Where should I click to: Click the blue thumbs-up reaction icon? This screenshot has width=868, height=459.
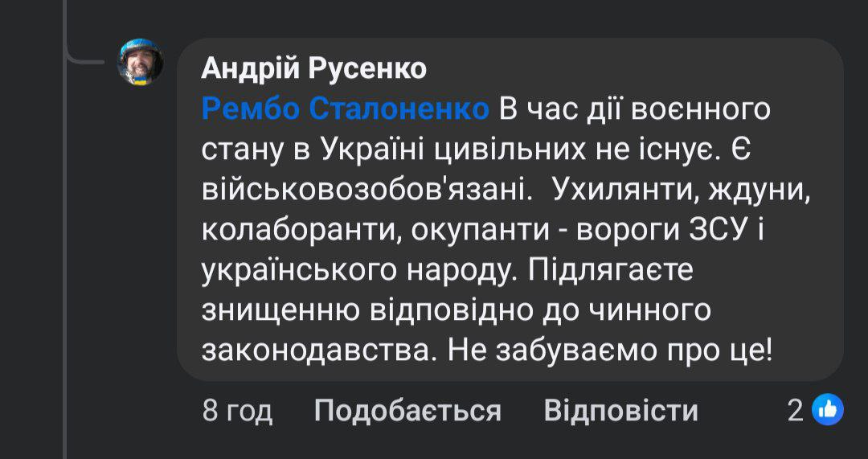coord(827,411)
